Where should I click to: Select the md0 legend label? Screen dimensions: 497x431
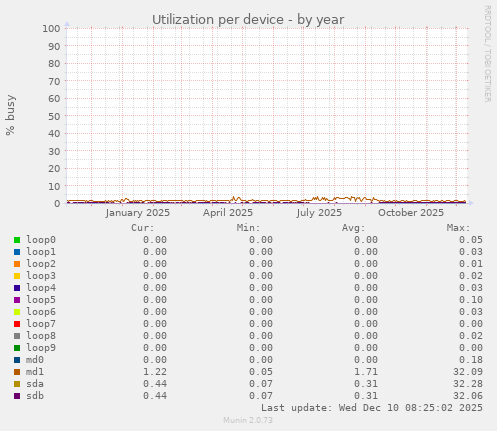coord(35,360)
